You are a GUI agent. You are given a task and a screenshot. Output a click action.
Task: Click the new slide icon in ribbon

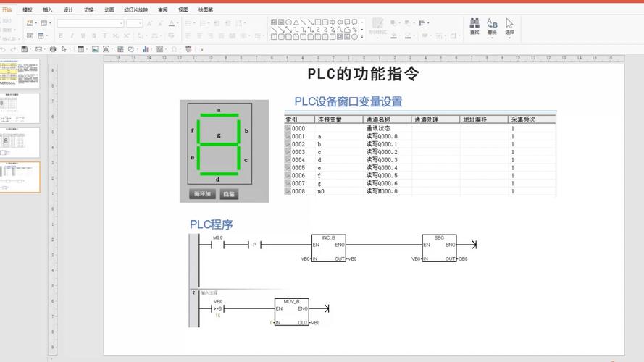coord(30,23)
